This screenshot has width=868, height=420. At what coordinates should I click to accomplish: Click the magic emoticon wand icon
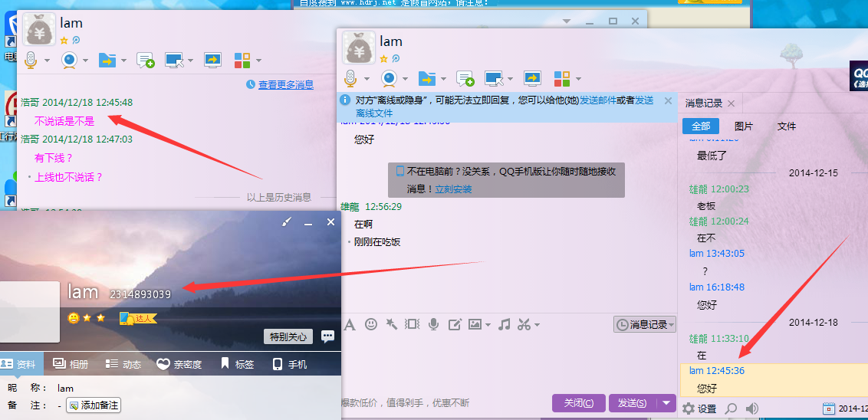tap(392, 324)
